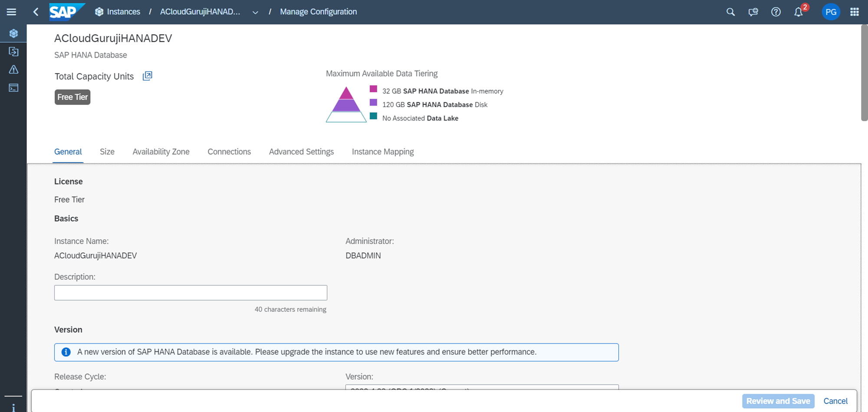Viewport: 868px width, 412px height.
Task: Expand the ACloudGurujiHANAD breadcrumb dropdown chevron
Action: click(x=255, y=12)
